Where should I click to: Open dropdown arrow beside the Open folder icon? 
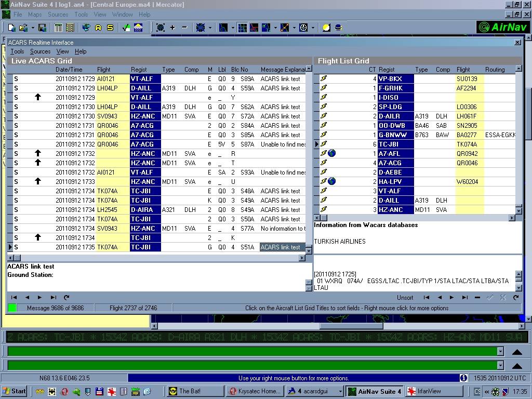click(33, 28)
